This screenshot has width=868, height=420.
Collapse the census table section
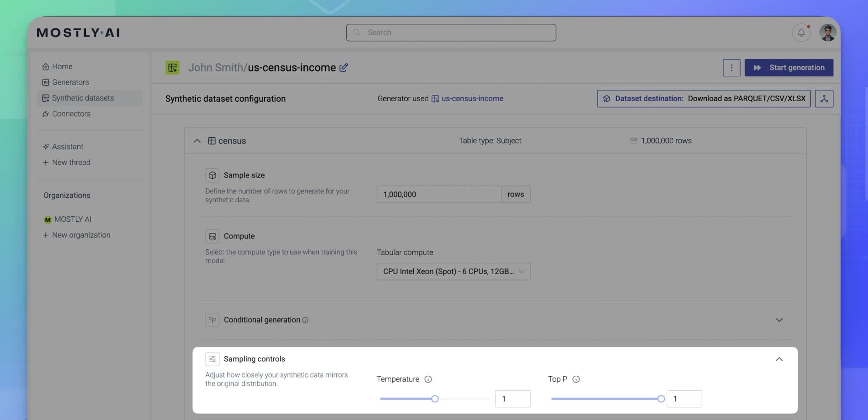(x=197, y=141)
